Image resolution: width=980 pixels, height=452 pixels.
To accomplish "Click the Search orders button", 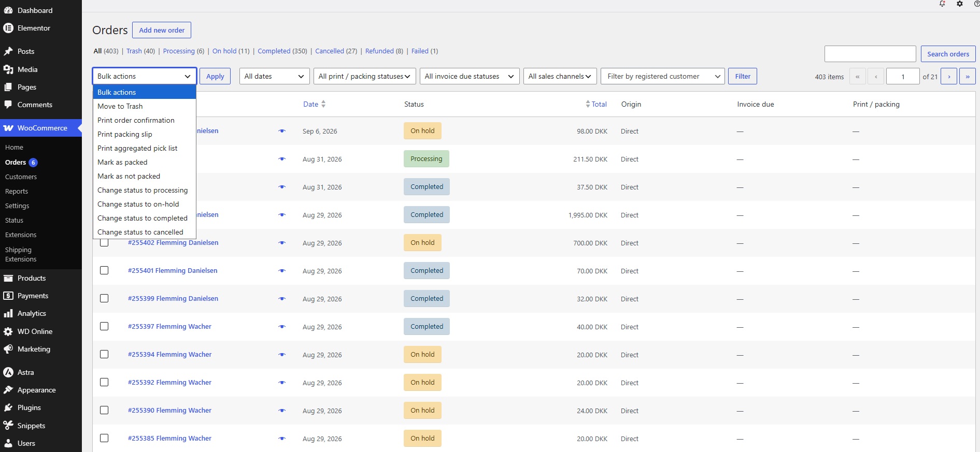I will pyautogui.click(x=948, y=54).
